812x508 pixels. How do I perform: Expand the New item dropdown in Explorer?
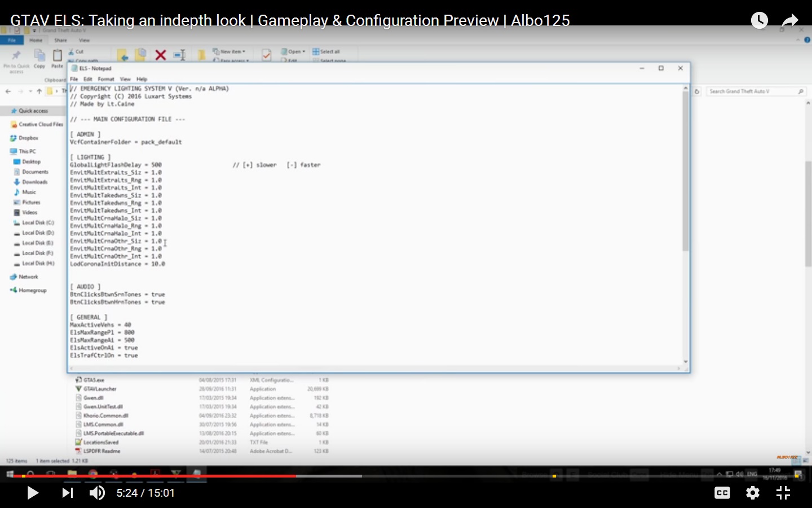point(229,51)
